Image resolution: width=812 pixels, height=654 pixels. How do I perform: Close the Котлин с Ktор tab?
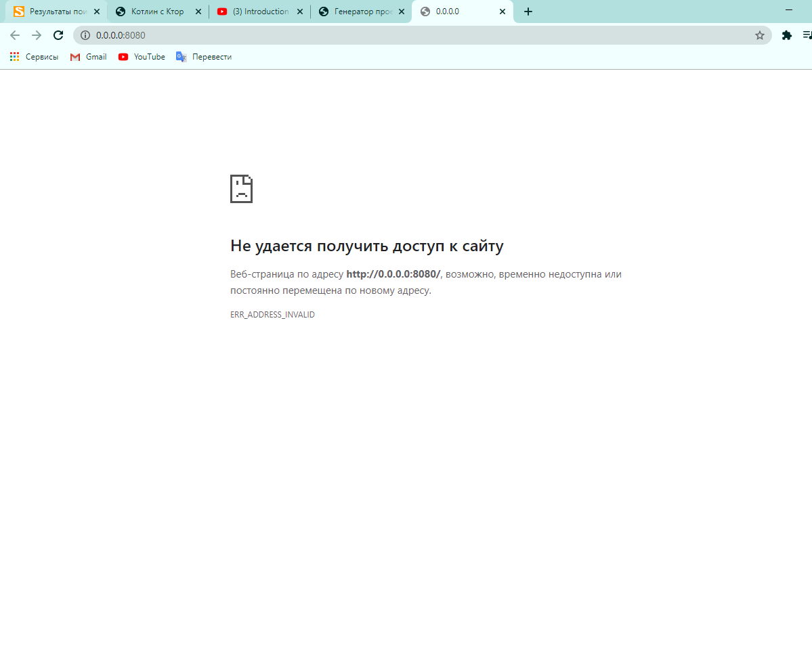(x=198, y=12)
